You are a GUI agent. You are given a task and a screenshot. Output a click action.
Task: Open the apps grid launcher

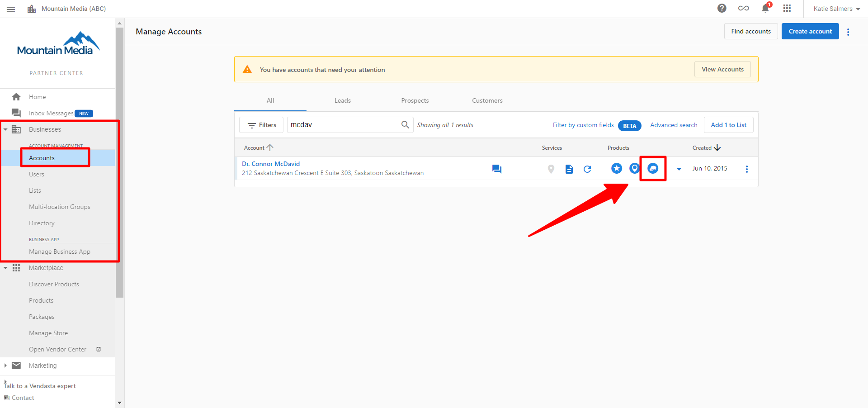click(787, 8)
